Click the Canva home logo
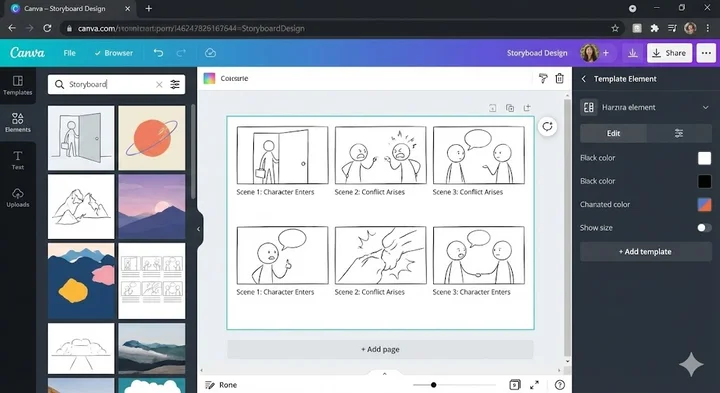This screenshot has height=393, width=720. tap(28, 53)
